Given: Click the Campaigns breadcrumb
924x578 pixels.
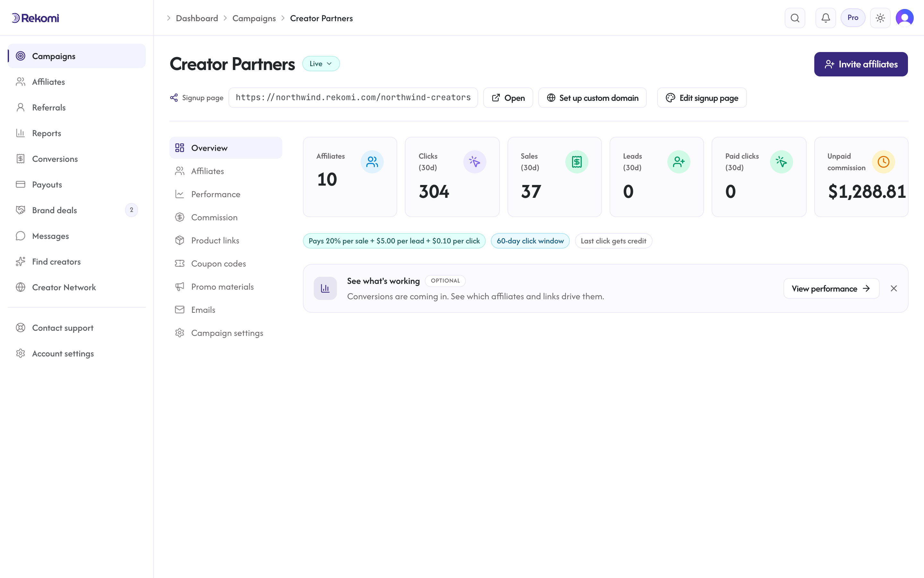Looking at the screenshot, I should (x=254, y=18).
